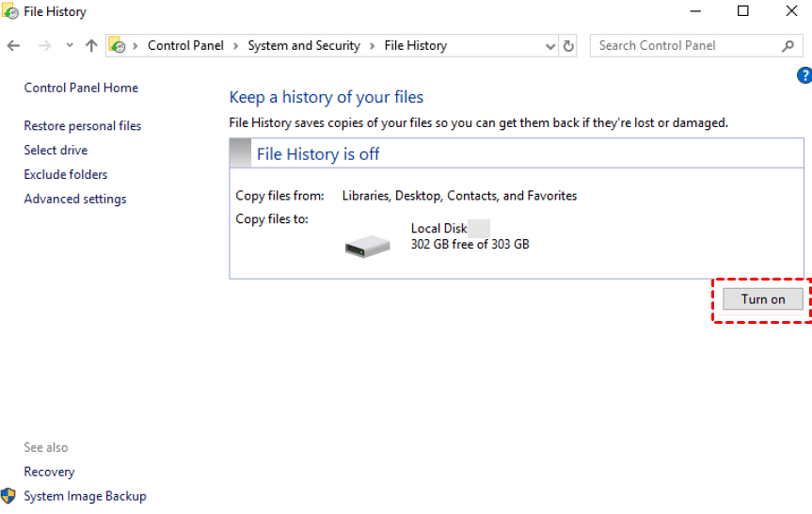Viewport: 812px width, 514px height.
Task: Click the Search Control Panel field
Action: pyautogui.click(x=685, y=45)
